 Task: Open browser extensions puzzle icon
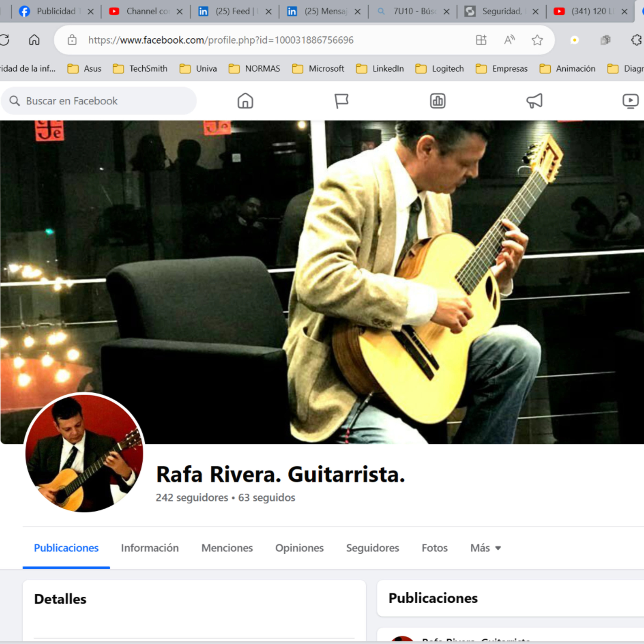pyautogui.click(x=637, y=40)
